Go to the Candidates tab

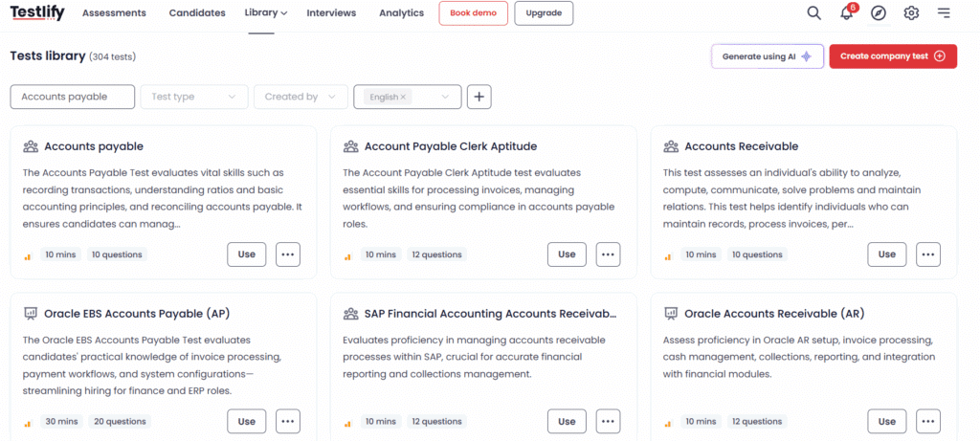pos(197,13)
